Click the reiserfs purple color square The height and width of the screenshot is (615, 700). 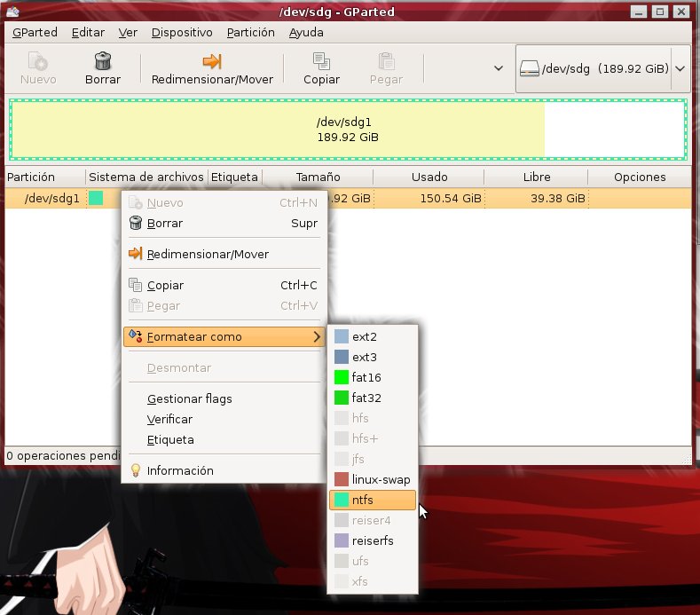[x=342, y=540]
